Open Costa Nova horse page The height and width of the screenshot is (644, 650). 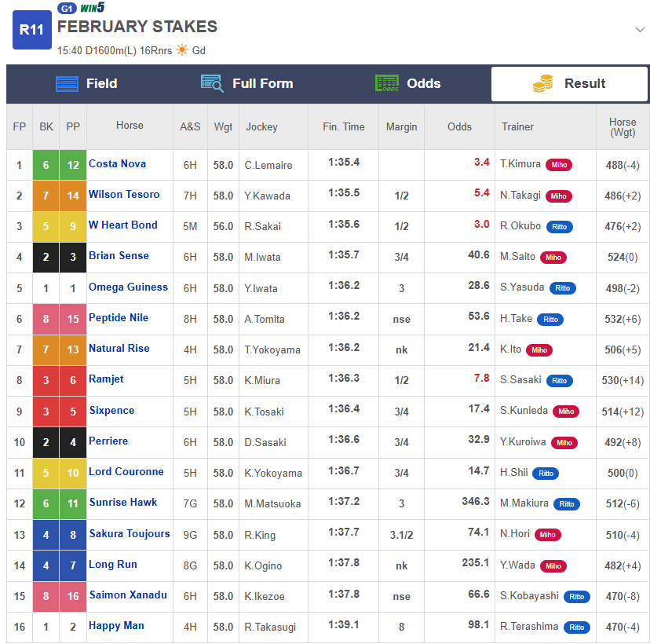coord(117,164)
